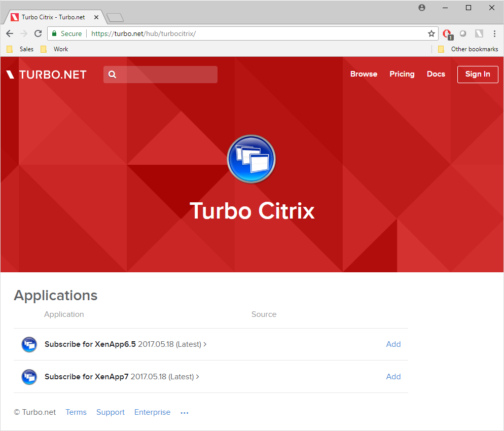Open the Turbo Citrix application icon

pyautogui.click(x=251, y=159)
